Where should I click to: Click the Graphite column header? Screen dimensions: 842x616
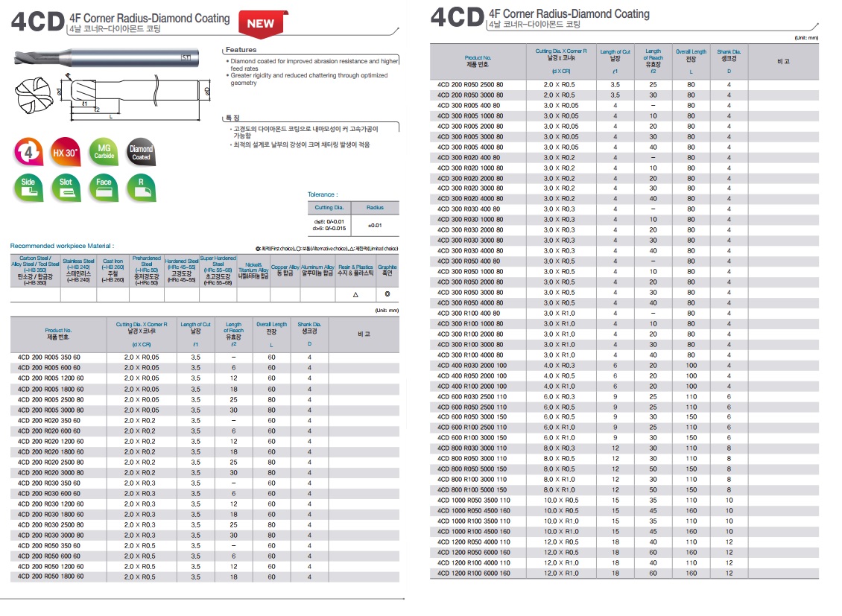click(x=387, y=270)
